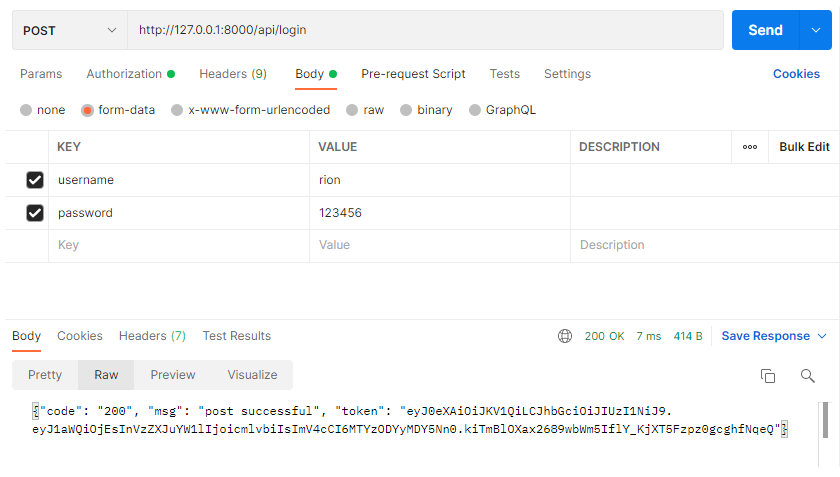This screenshot has width=840, height=477.
Task: Click the response body scrollbar
Action: click(826, 420)
